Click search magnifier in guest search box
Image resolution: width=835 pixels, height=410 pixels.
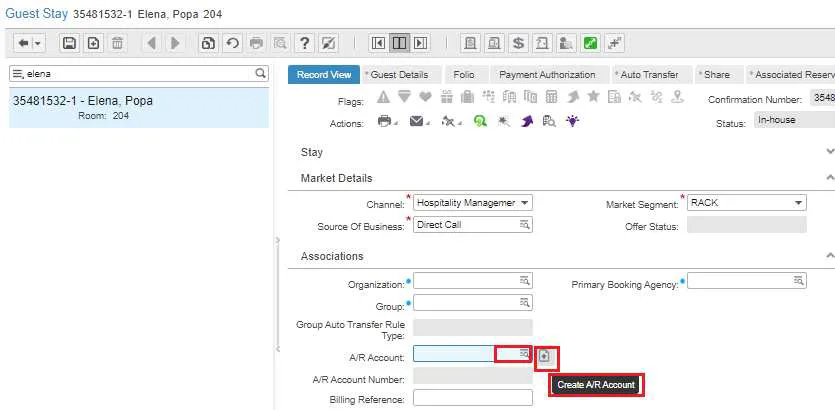tap(260, 73)
